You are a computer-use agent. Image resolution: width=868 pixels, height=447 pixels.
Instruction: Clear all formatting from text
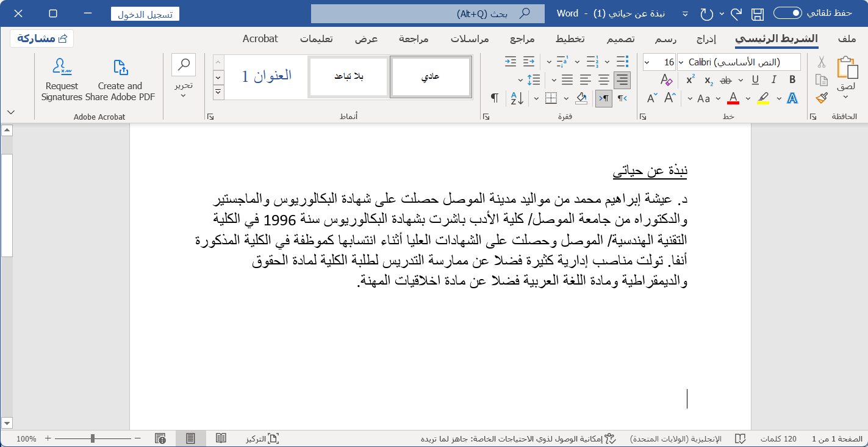pos(667,80)
